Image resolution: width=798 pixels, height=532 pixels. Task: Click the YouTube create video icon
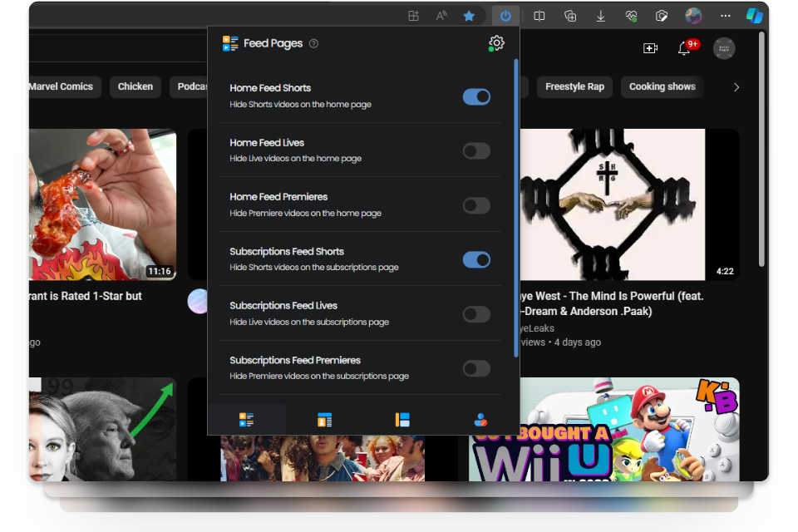[650, 48]
